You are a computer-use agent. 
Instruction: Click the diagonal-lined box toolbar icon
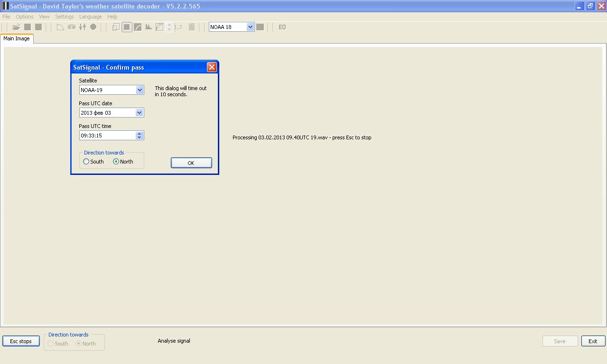tap(159, 27)
